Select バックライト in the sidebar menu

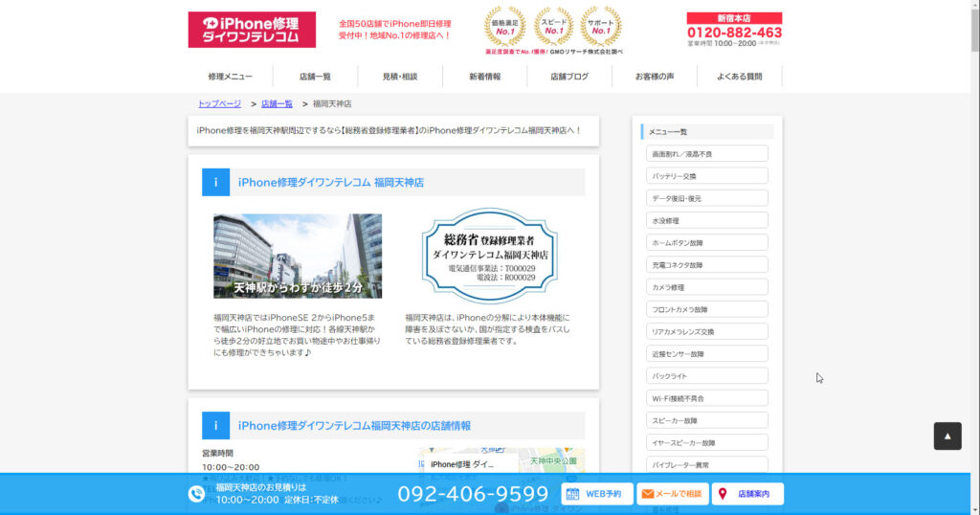pos(707,375)
